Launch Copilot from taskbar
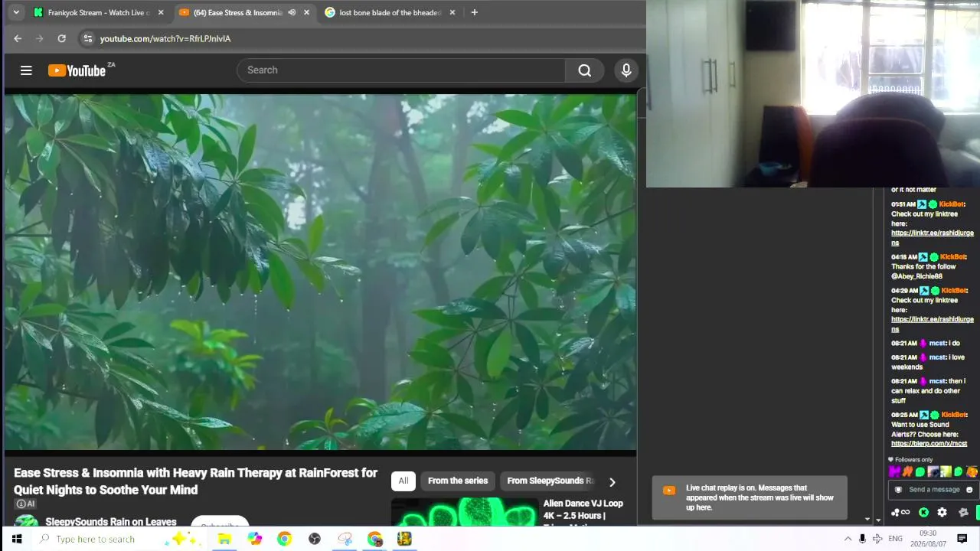The width and height of the screenshot is (980, 551). click(254, 539)
